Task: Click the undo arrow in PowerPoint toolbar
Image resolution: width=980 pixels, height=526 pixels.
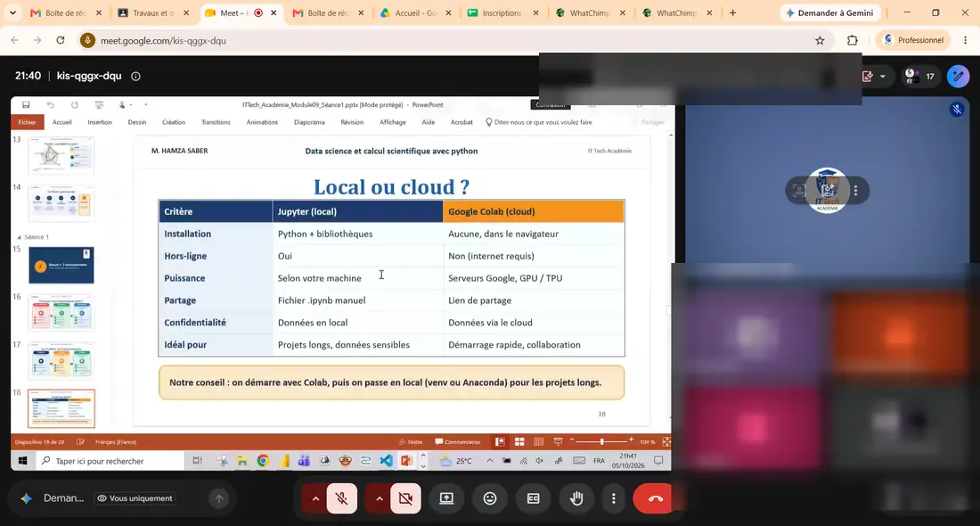Action: pos(51,105)
